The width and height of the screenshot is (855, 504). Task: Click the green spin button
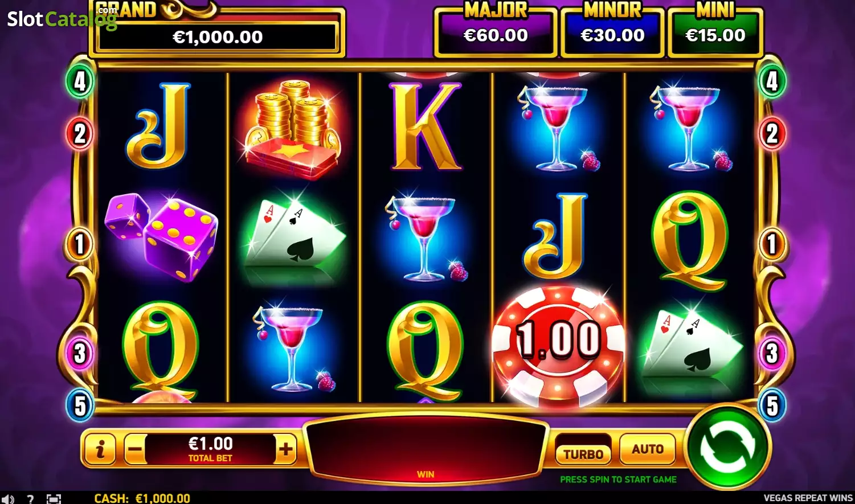[x=727, y=447]
